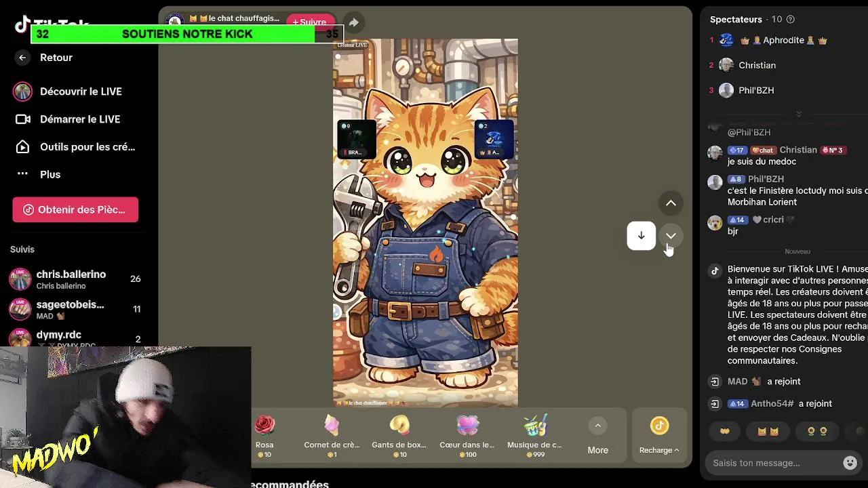The height and width of the screenshot is (488, 868).
Task: Click cricri's avatar in chat
Action: click(x=715, y=223)
